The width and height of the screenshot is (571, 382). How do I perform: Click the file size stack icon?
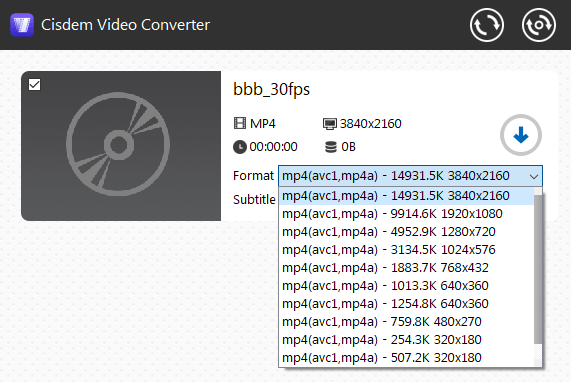coord(331,147)
